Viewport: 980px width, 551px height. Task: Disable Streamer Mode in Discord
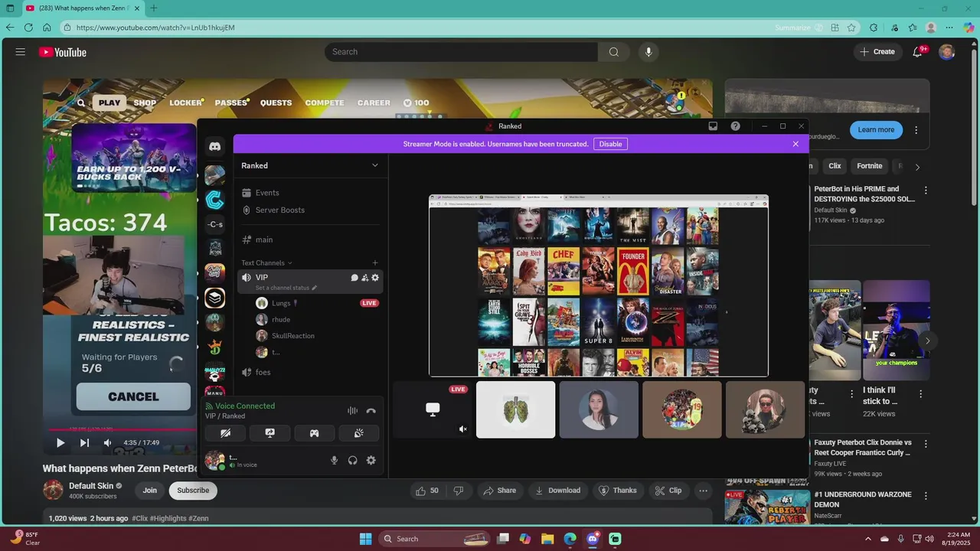(x=610, y=144)
